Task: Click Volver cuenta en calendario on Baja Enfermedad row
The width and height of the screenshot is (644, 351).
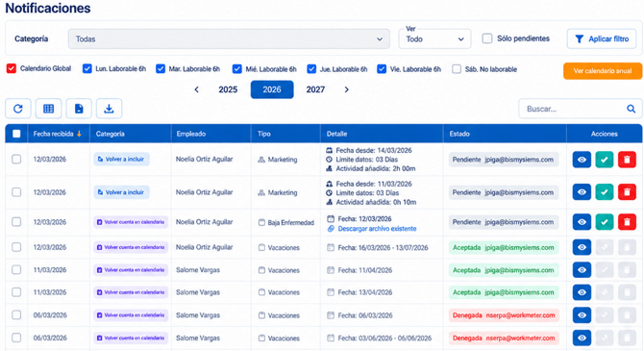Action: click(131, 222)
